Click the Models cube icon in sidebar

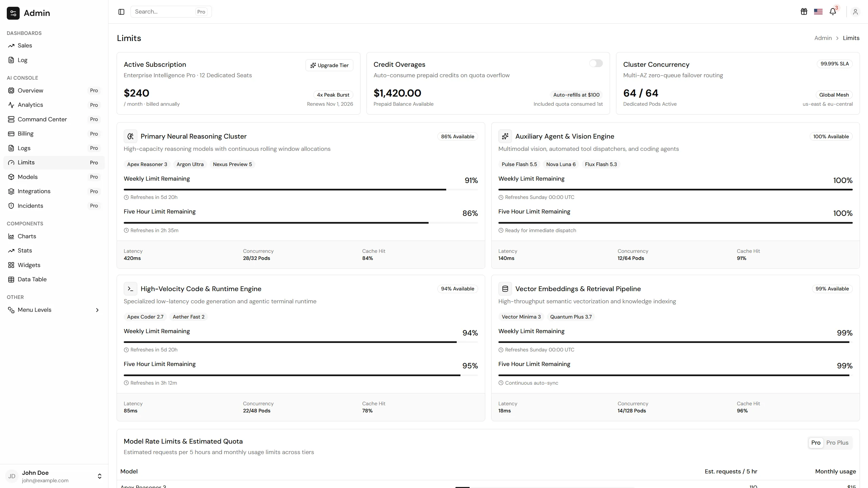pyautogui.click(x=11, y=177)
